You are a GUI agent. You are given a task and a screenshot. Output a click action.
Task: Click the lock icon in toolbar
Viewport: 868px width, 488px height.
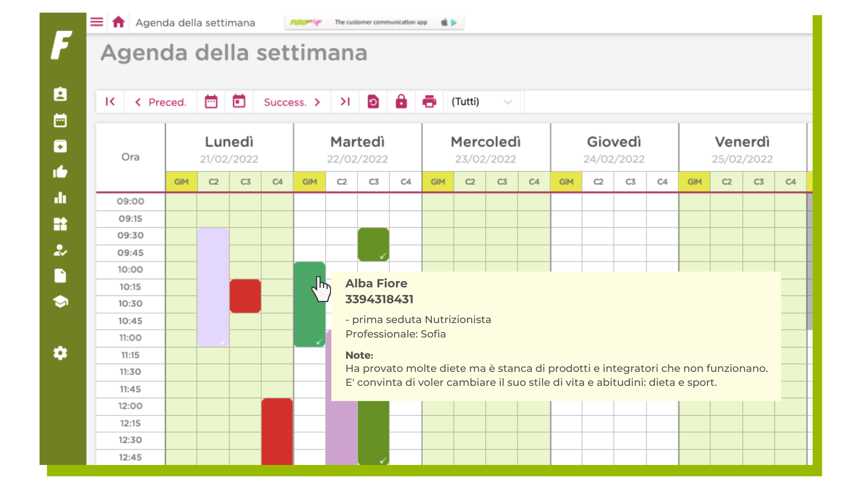[401, 102]
